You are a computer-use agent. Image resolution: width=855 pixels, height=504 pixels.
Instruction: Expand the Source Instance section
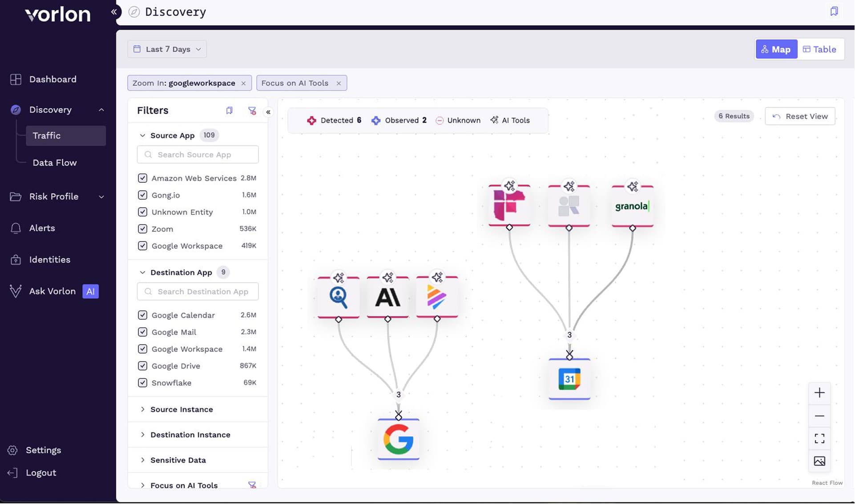(181, 409)
